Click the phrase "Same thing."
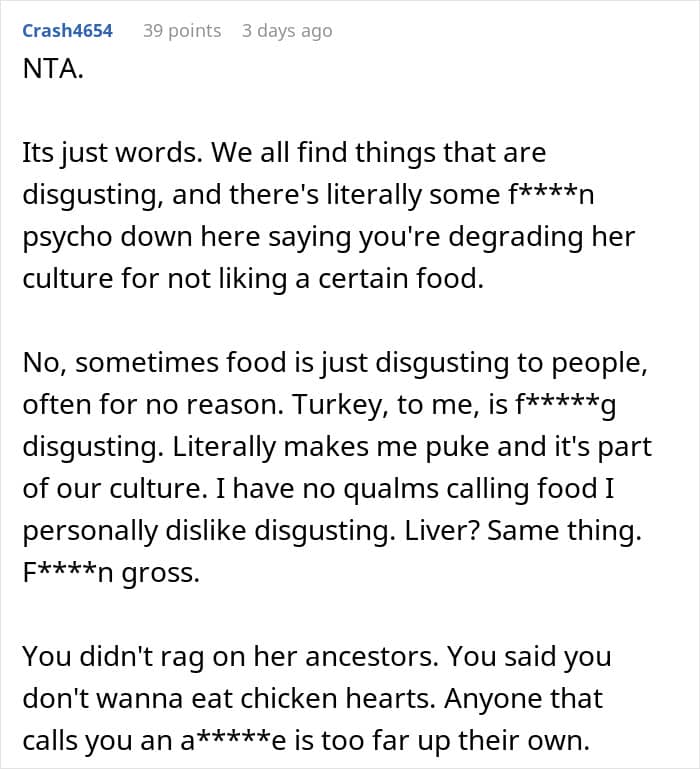700x769 pixels. 564,531
